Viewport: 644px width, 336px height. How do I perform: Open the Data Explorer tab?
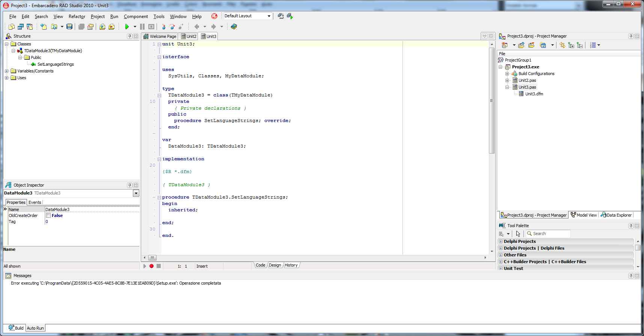616,215
